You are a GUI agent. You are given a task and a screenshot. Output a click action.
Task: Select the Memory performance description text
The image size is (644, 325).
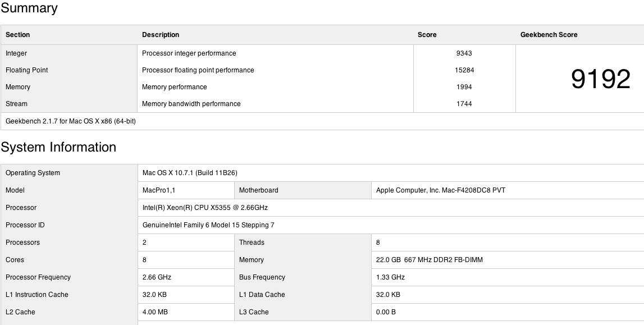pyautogui.click(x=175, y=87)
